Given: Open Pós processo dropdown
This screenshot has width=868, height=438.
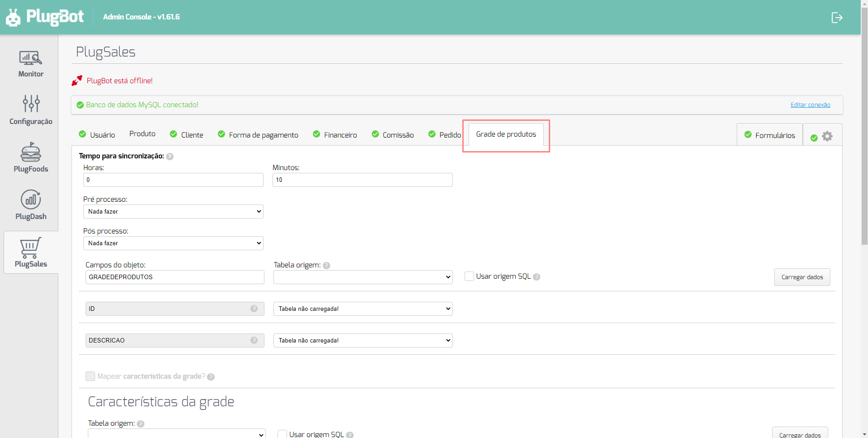Looking at the screenshot, I should tap(173, 243).
